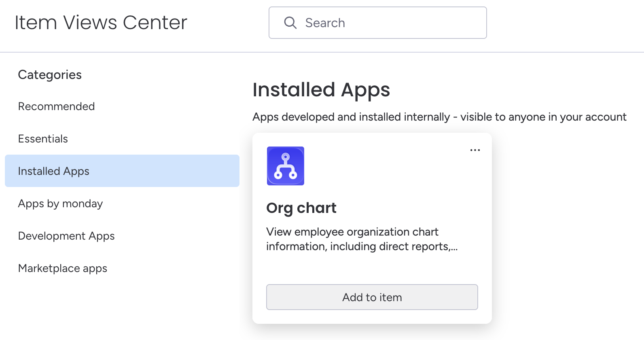Click the 'View employee organization chart' line

[x=352, y=232]
